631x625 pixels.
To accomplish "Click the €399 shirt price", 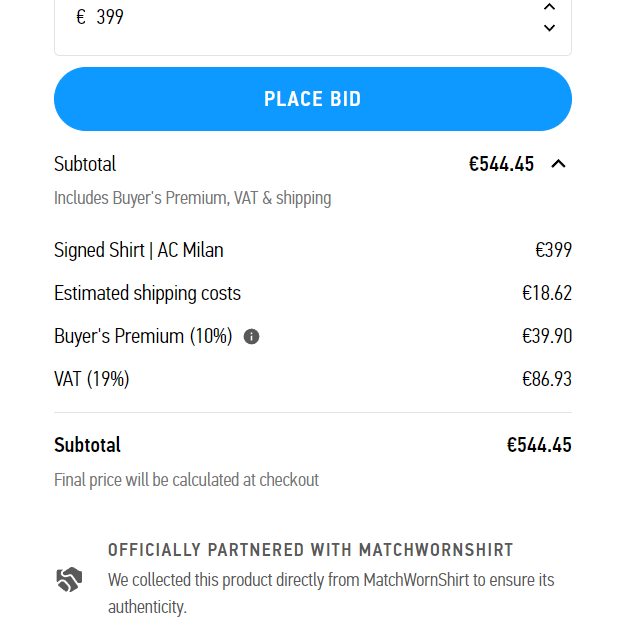I will [553, 250].
